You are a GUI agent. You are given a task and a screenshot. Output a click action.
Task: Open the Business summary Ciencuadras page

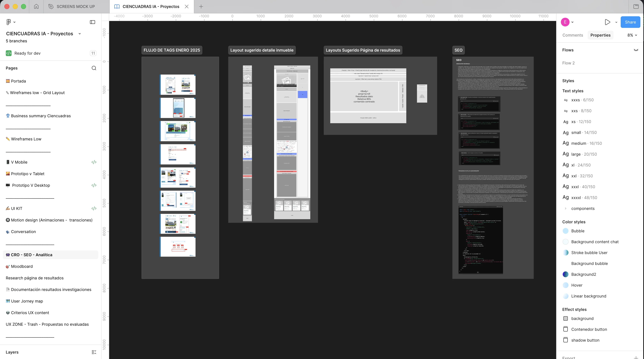tap(51, 116)
